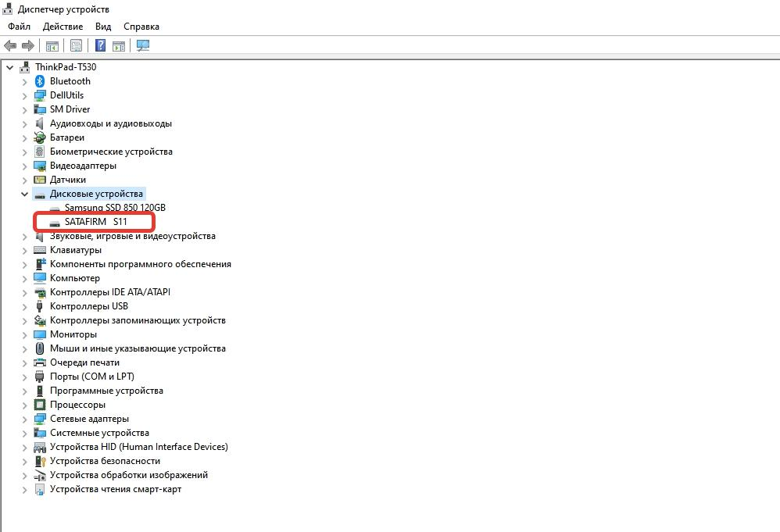Select the Очереди печати label
The width and height of the screenshot is (780, 532).
[x=84, y=362]
